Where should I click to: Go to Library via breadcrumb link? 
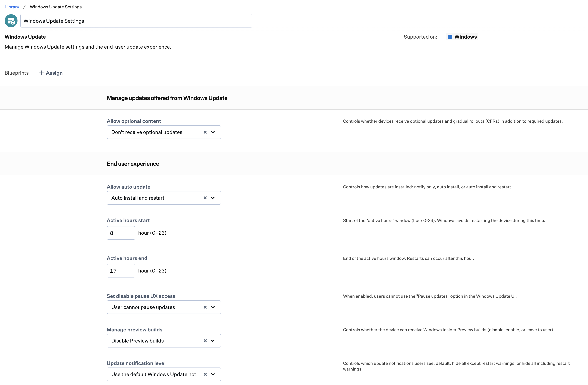(12, 7)
